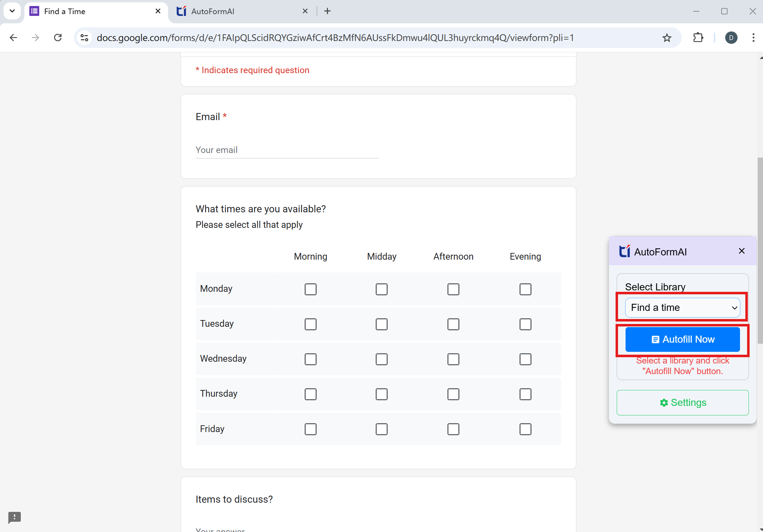This screenshot has width=763, height=532.
Task: Open site information icon in address bar
Action: [84, 38]
